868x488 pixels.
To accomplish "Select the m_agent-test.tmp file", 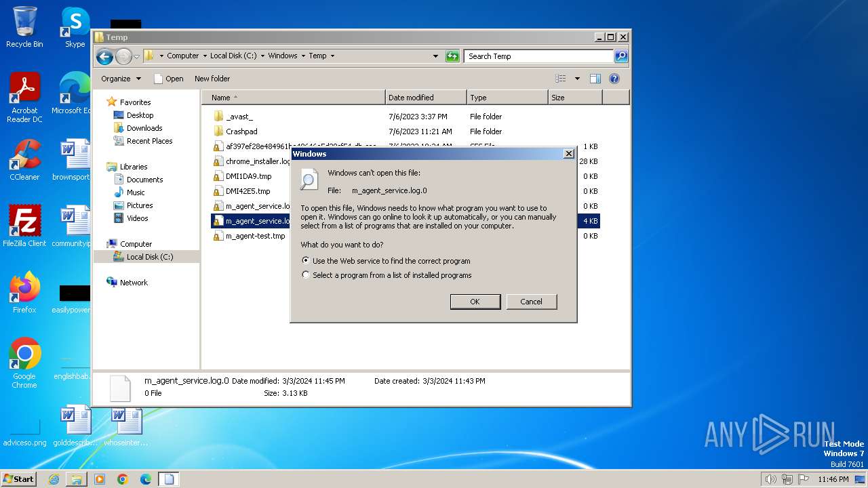I will click(x=255, y=236).
